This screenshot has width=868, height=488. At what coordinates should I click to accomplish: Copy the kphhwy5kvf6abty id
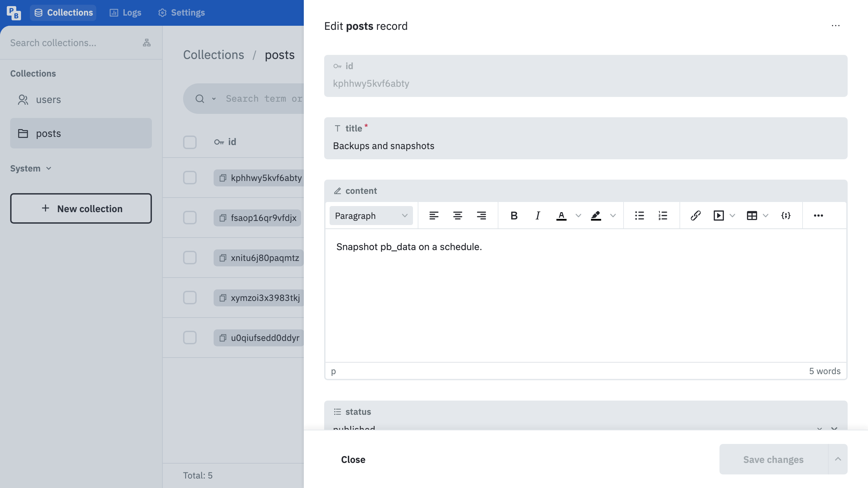(223, 178)
